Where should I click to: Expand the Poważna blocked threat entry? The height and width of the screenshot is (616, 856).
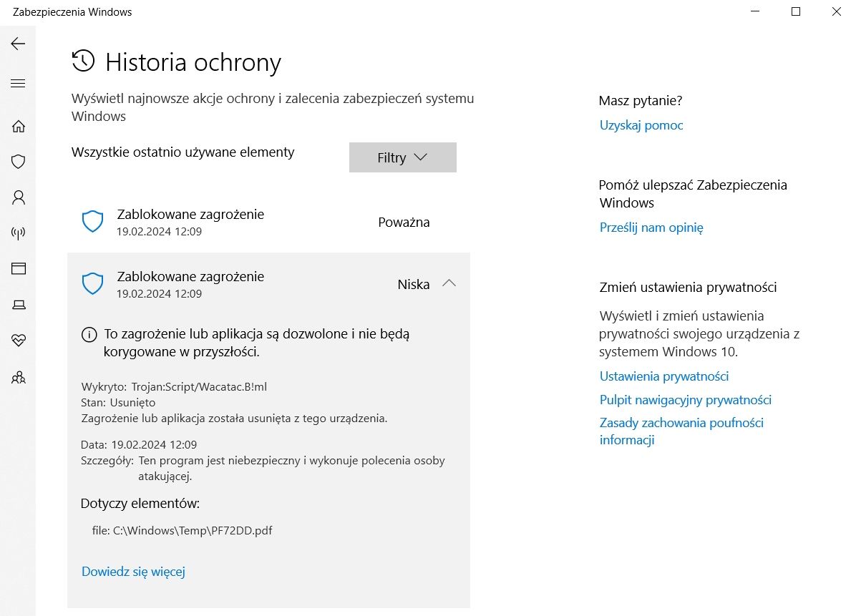(268, 222)
